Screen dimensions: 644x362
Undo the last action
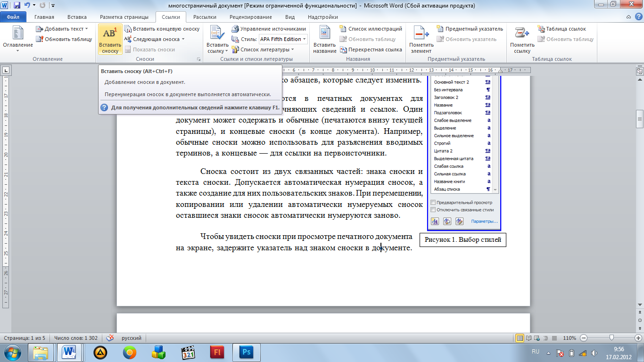click(x=27, y=6)
